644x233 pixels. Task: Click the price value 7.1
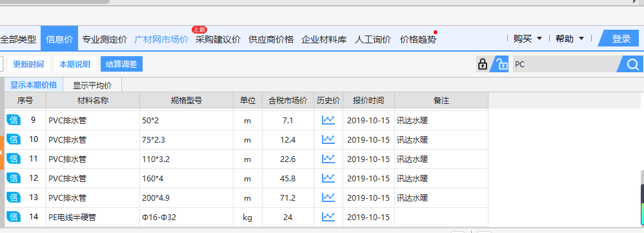[288, 121]
